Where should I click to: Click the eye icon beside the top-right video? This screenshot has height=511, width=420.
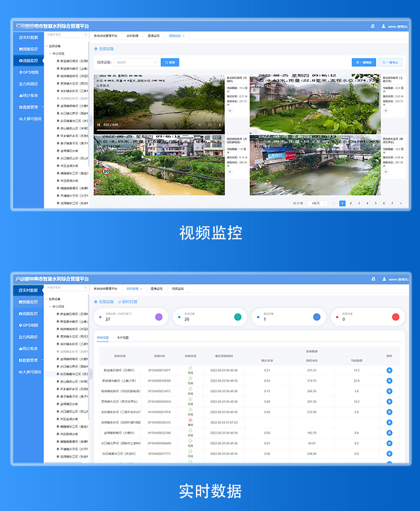386,111
